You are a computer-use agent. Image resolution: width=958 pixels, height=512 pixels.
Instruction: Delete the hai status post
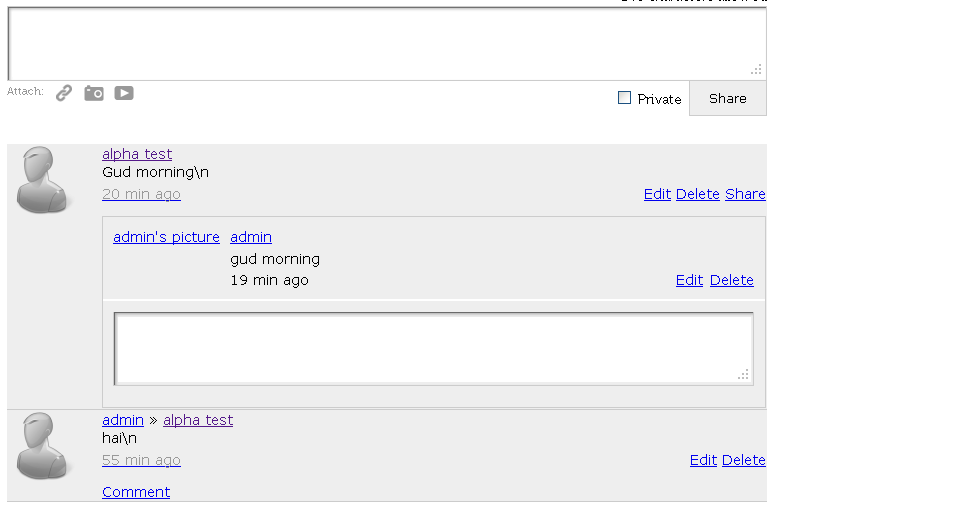click(x=744, y=461)
